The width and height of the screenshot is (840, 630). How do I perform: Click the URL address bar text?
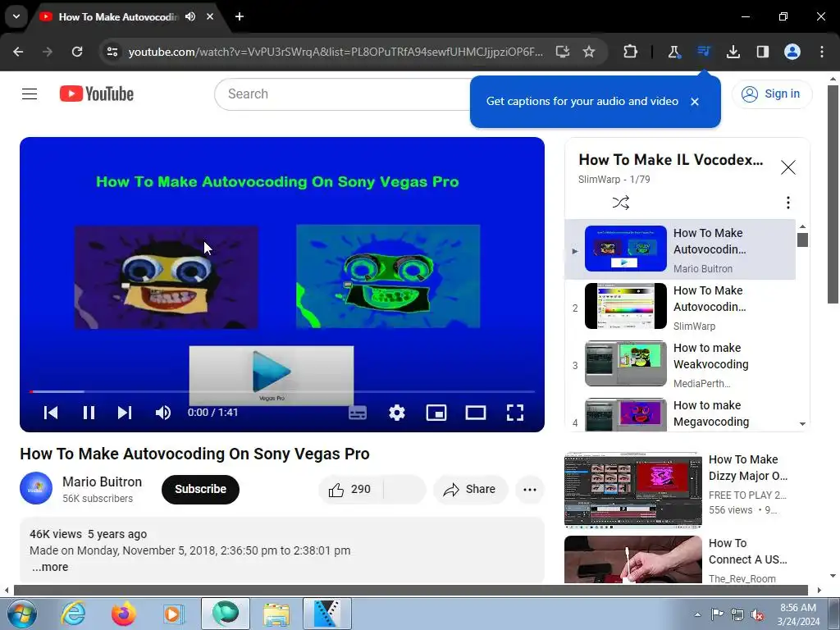(336, 52)
